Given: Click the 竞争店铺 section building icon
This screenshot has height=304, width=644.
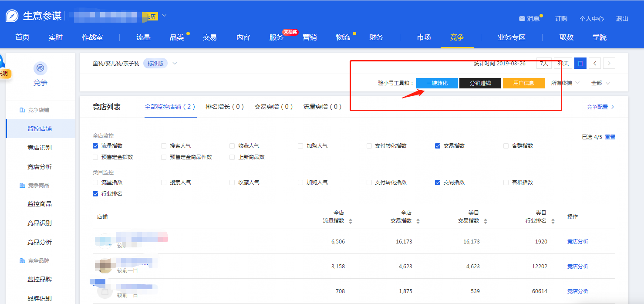Looking at the screenshot, I should (22, 110).
